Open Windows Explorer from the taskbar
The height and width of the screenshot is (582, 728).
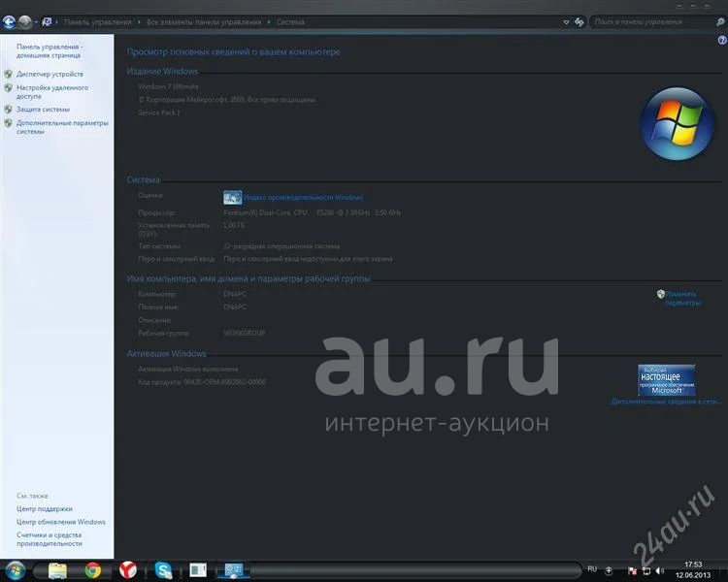[x=57, y=570]
